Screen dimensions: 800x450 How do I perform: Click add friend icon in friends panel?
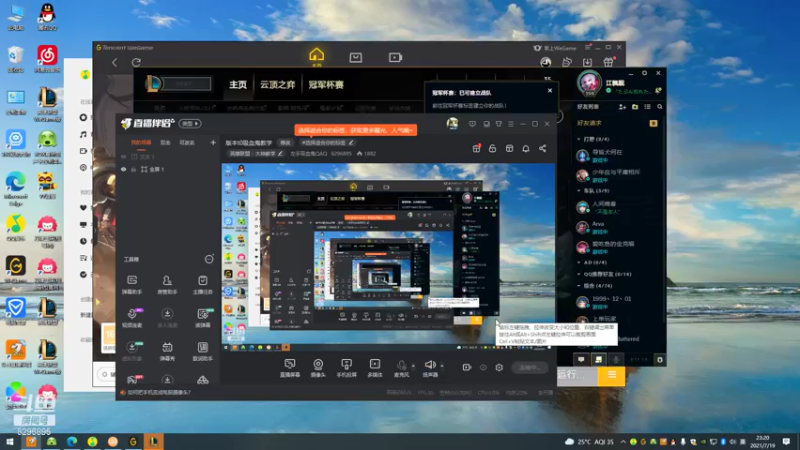point(622,107)
